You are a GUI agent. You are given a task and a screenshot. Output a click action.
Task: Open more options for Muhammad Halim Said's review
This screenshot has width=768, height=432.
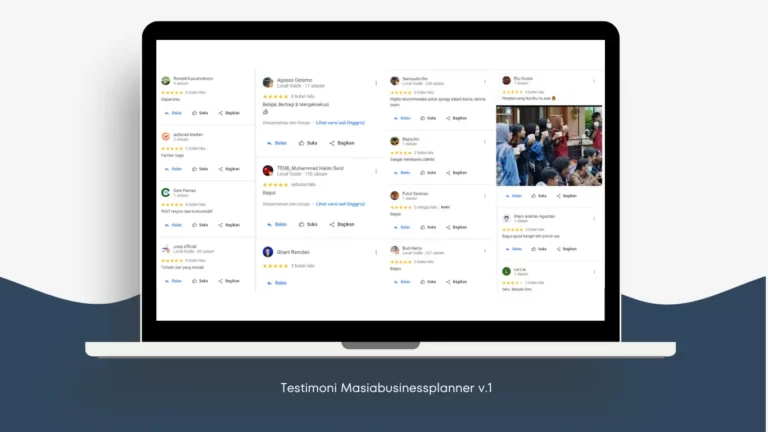[x=376, y=171]
